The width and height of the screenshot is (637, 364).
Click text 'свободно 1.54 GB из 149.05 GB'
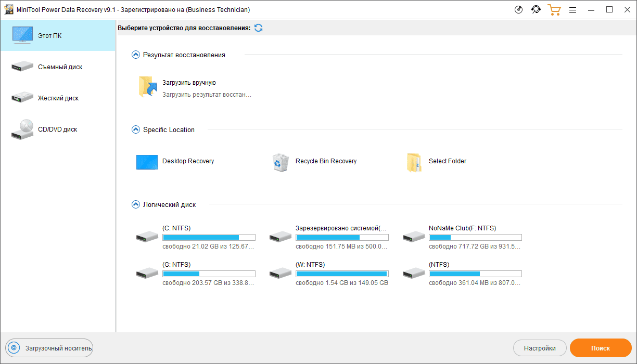342,283
